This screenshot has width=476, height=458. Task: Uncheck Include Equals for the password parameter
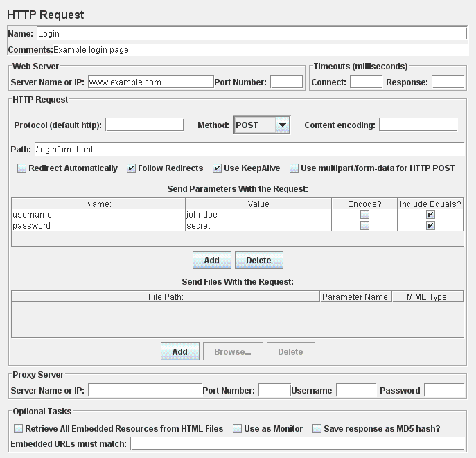pyautogui.click(x=430, y=226)
